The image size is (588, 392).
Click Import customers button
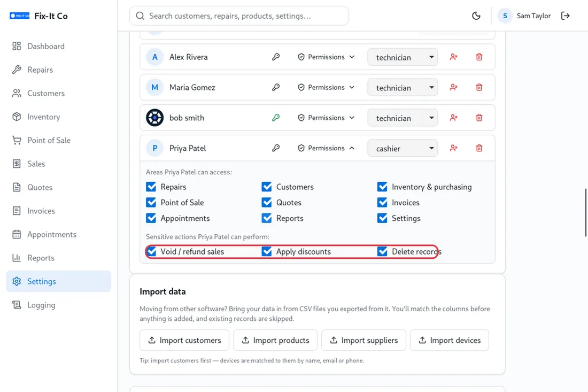184,340
